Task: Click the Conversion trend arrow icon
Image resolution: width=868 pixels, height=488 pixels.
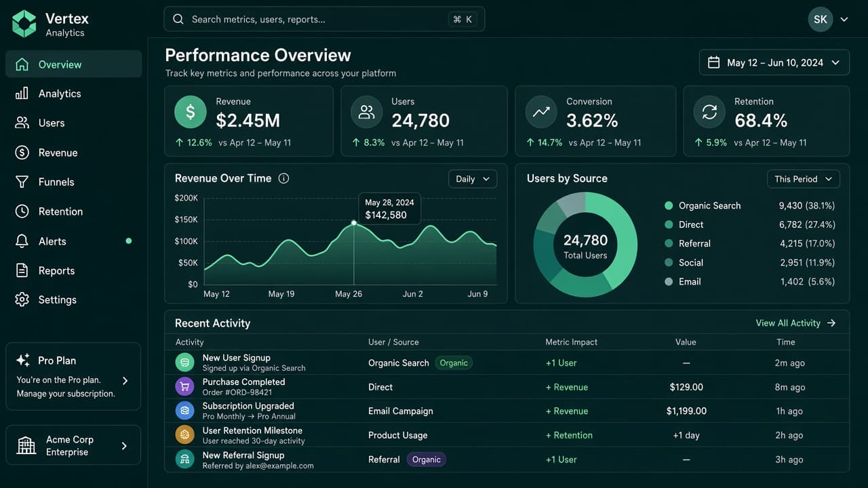Action: 541,113
